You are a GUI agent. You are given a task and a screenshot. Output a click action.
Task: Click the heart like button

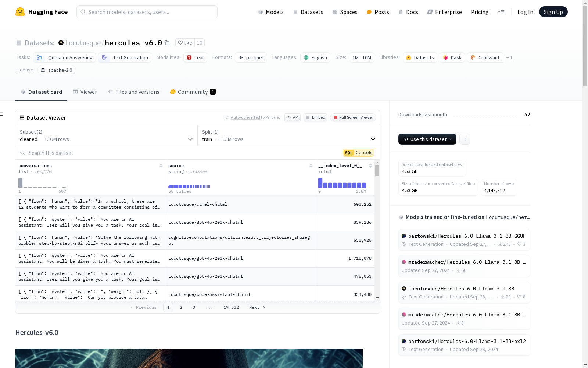click(185, 43)
